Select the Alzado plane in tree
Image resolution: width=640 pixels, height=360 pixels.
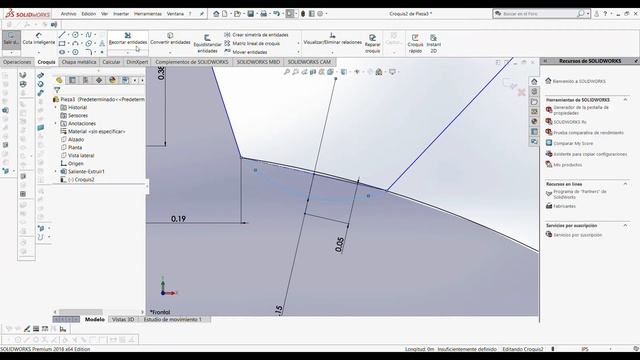click(72, 140)
